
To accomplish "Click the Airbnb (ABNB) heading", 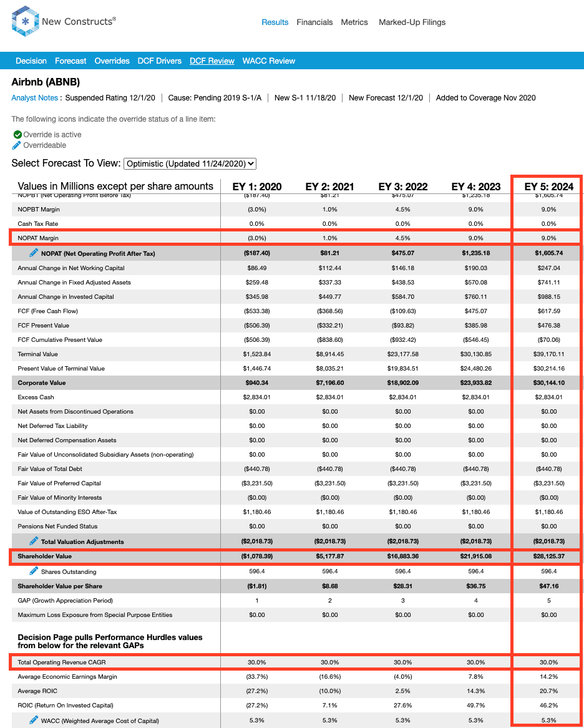I will 46,82.
